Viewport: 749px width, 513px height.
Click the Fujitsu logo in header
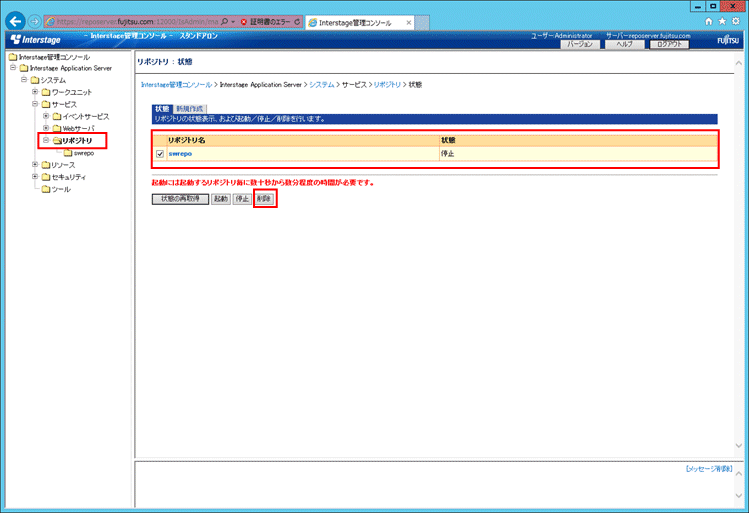click(x=728, y=40)
